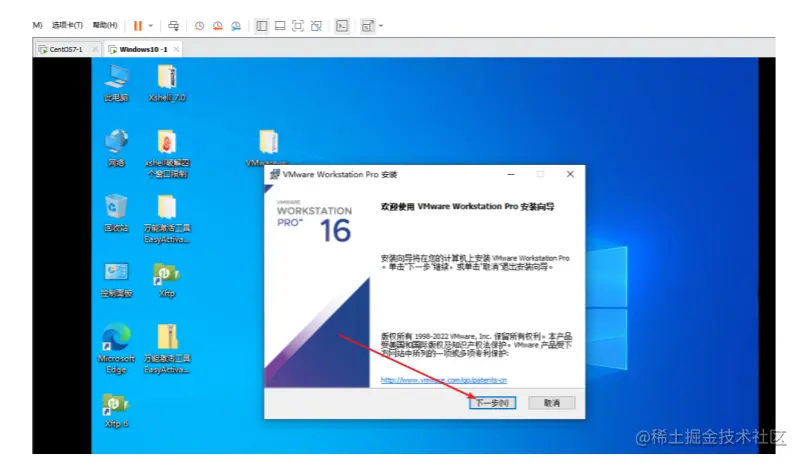Enter full screen mode
802x463 pixels.
[x=298, y=26]
